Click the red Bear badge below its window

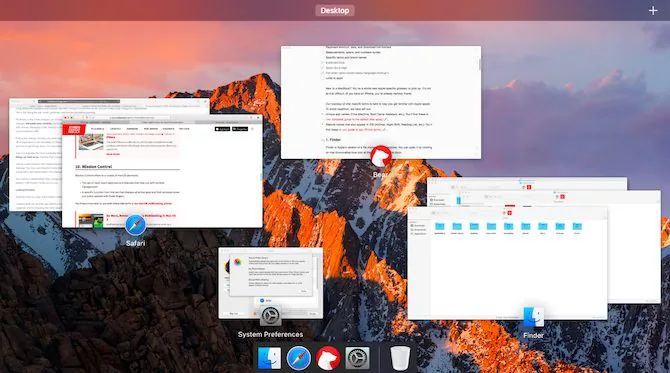(380, 156)
